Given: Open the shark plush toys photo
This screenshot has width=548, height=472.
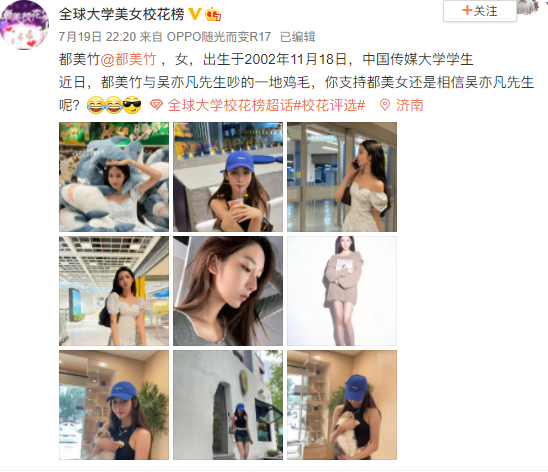Looking at the screenshot, I should [x=114, y=177].
